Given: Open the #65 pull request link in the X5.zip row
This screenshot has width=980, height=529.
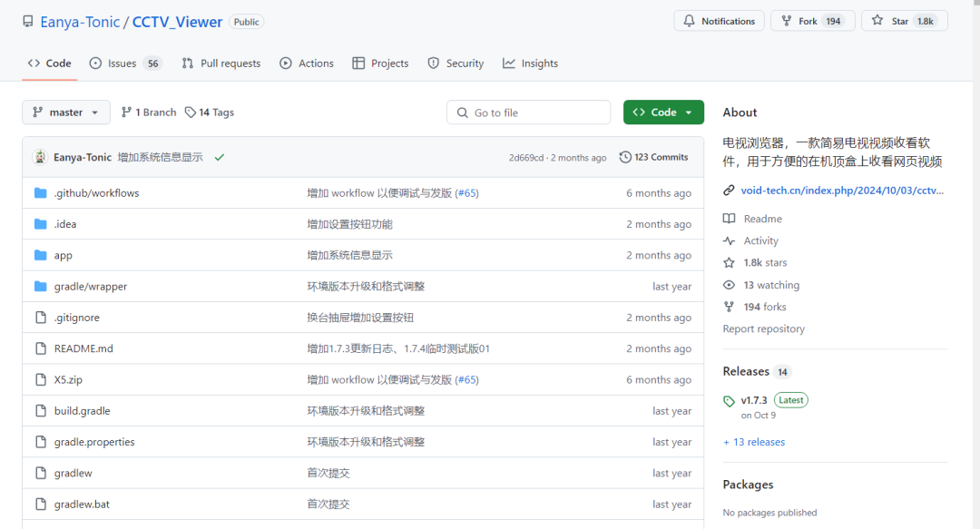Looking at the screenshot, I should [467, 379].
